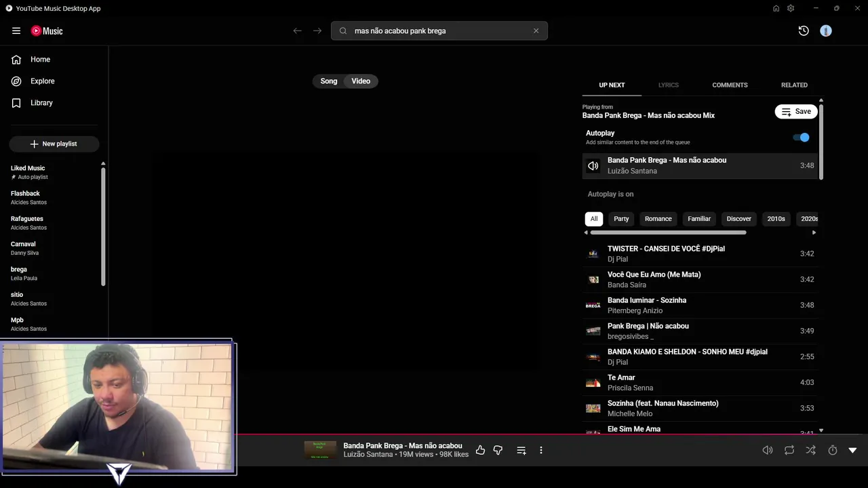The height and width of the screenshot is (488, 868).
Task: Filter the queue by Party
Action: coord(621,219)
